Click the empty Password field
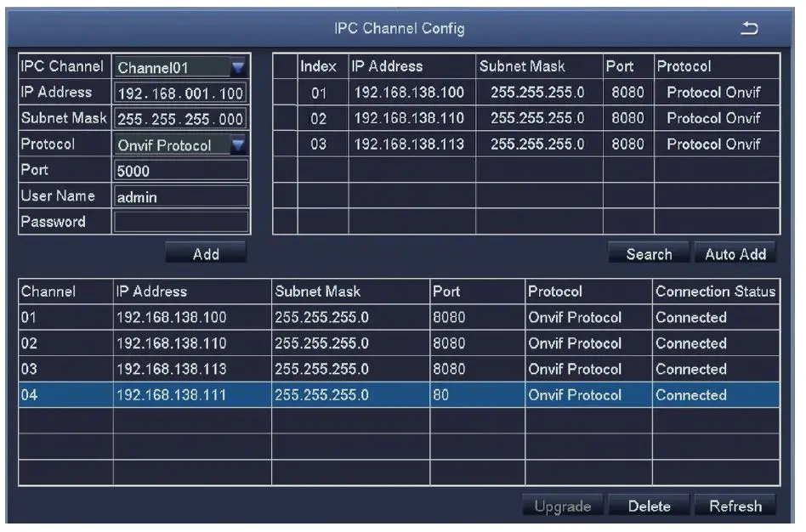This screenshot has height=532, width=806. 180,221
